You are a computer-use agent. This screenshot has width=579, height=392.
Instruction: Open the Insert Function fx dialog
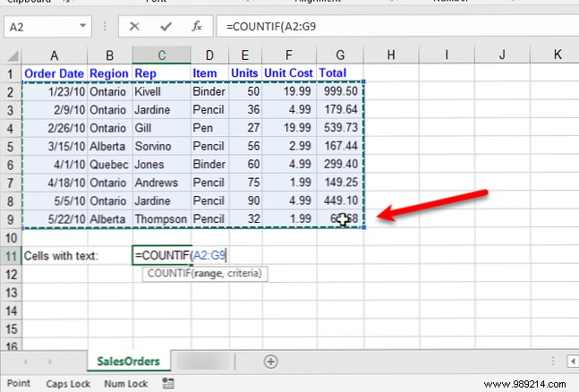coord(197,26)
